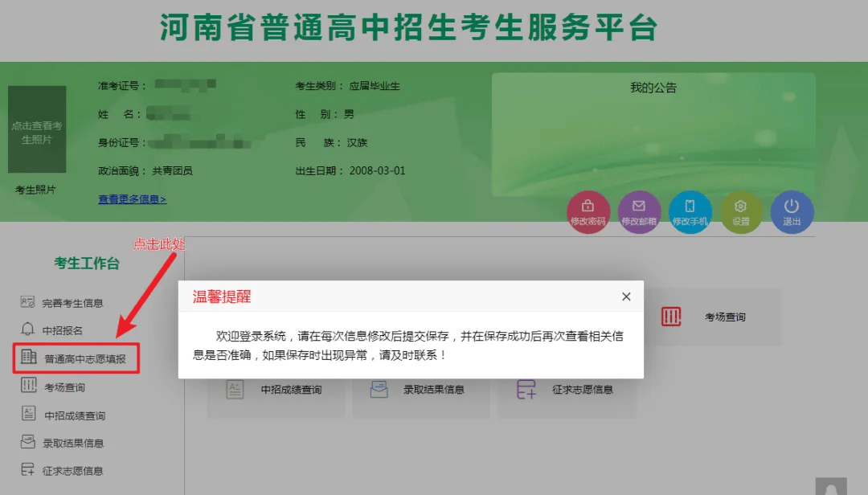Click the 汉族 ethnicity value
868x495 pixels.
coord(357,142)
